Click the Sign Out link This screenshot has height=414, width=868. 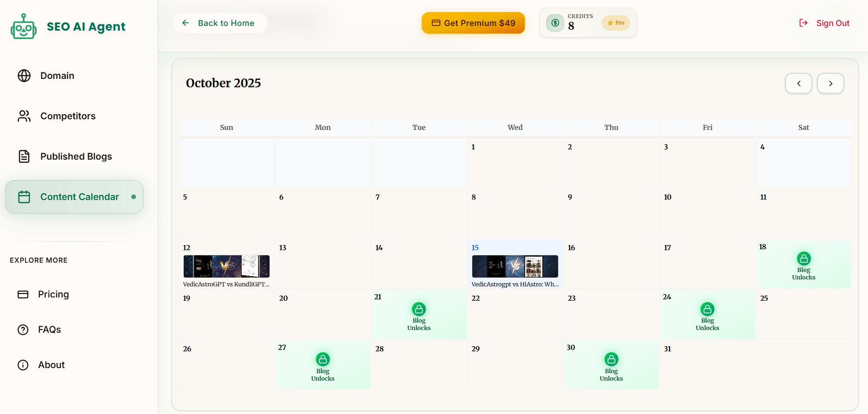(x=824, y=23)
